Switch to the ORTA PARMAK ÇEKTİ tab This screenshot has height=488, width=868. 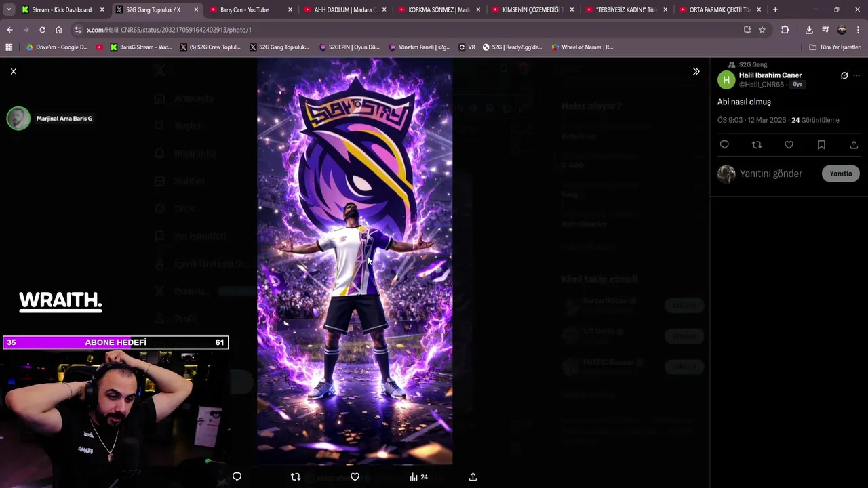pos(721,9)
